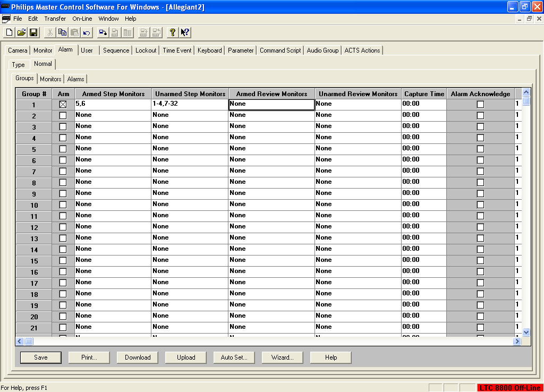Check the Arm checkbox for group 2
544x392 pixels.
coord(63,115)
